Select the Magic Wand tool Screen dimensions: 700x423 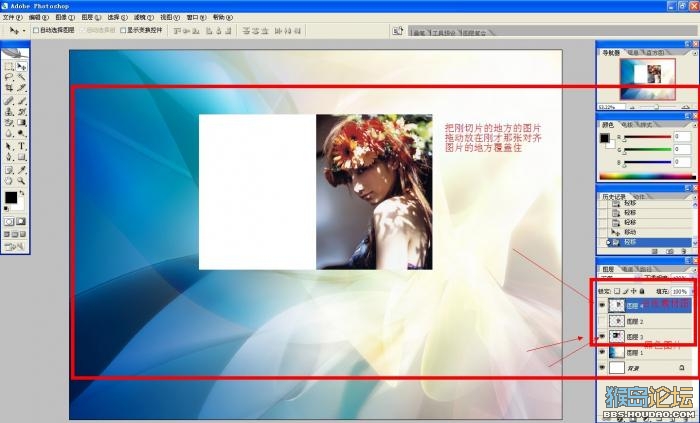21,77
